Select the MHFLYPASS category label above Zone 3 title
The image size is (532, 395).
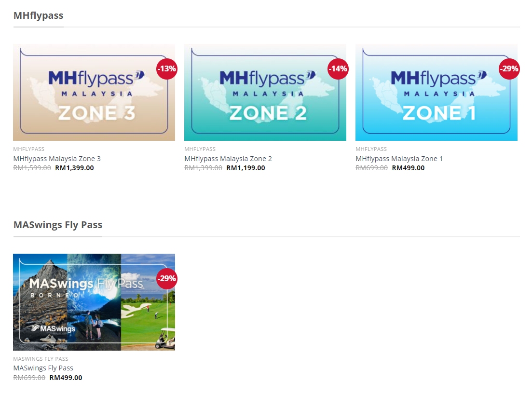(28, 149)
